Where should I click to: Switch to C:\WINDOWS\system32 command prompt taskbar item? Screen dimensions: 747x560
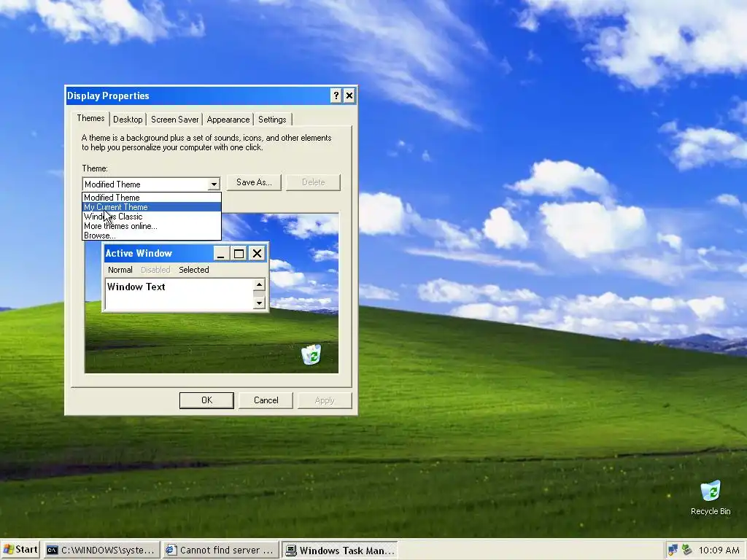101,550
